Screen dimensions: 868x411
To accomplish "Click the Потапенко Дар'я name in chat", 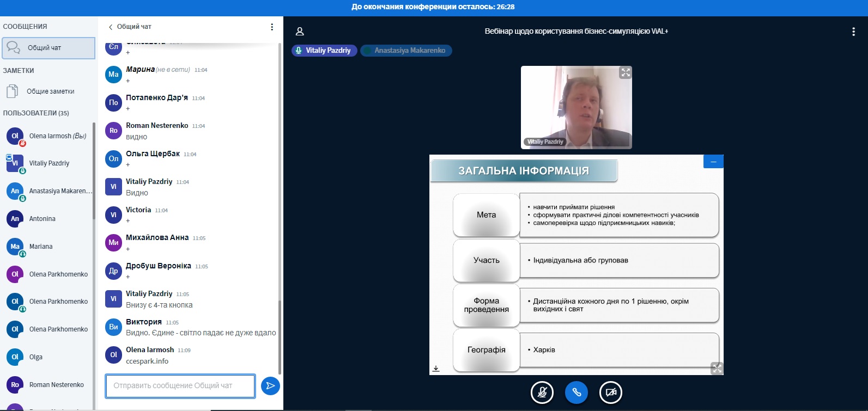I will pos(157,98).
